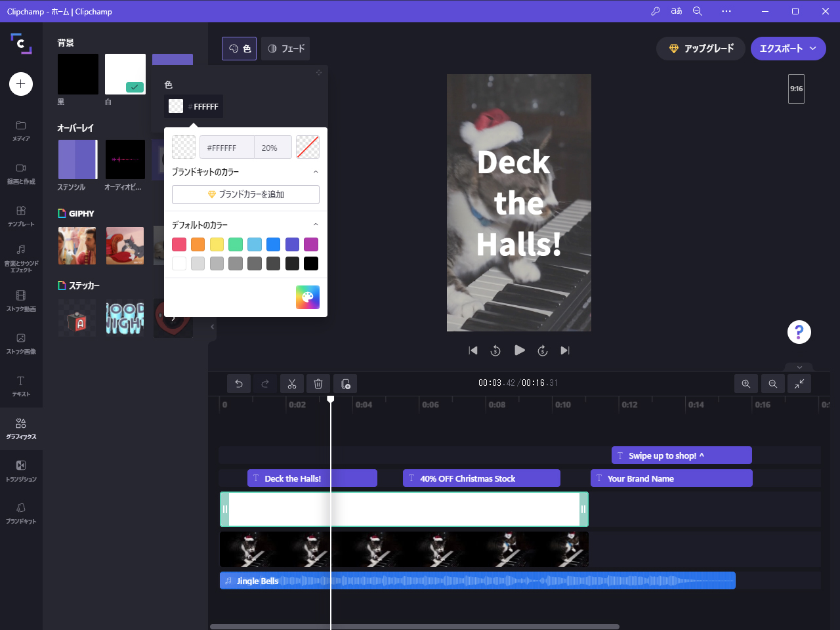Select the white 白 background thumbnail
The width and height of the screenshot is (840, 630).
click(125, 74)
